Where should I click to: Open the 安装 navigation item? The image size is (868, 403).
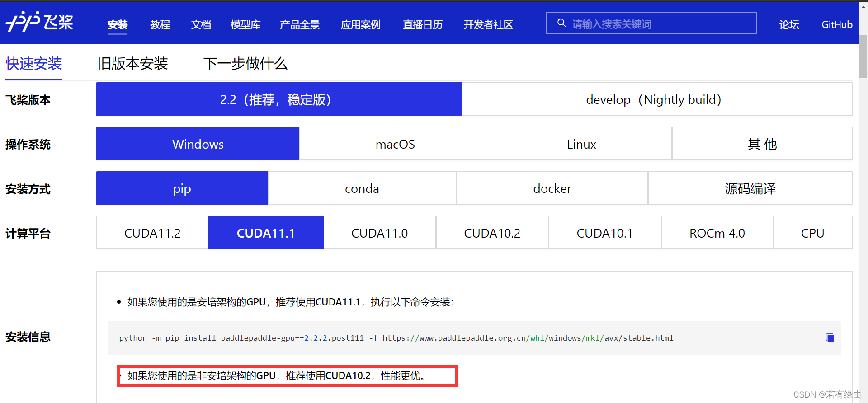click(118, 24)
